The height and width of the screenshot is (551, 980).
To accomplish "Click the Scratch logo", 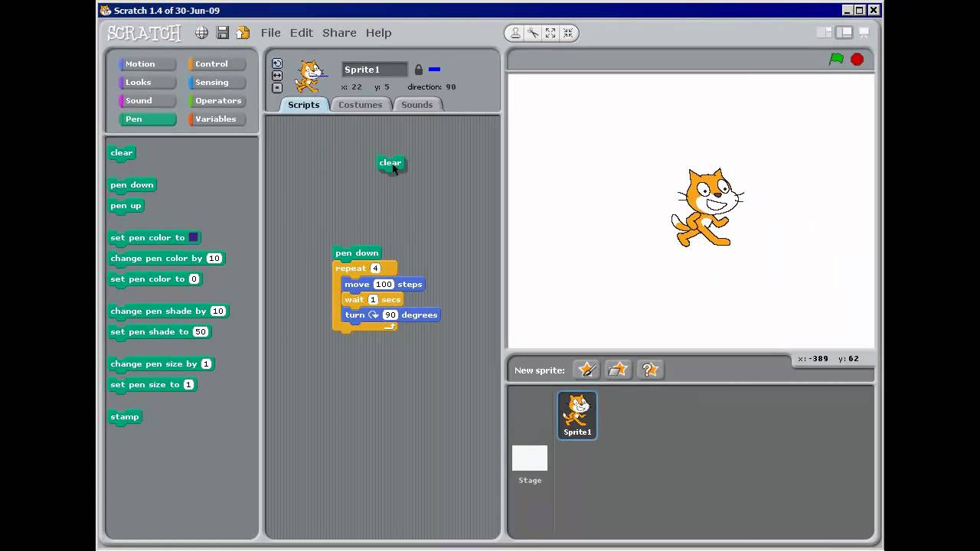I will coord(144,33).
